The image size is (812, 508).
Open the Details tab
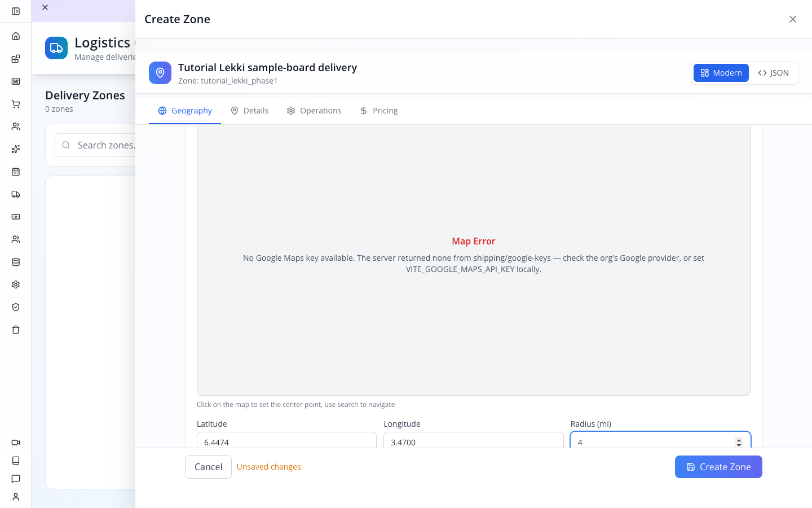pyautogui.click(x=249, y=111)
